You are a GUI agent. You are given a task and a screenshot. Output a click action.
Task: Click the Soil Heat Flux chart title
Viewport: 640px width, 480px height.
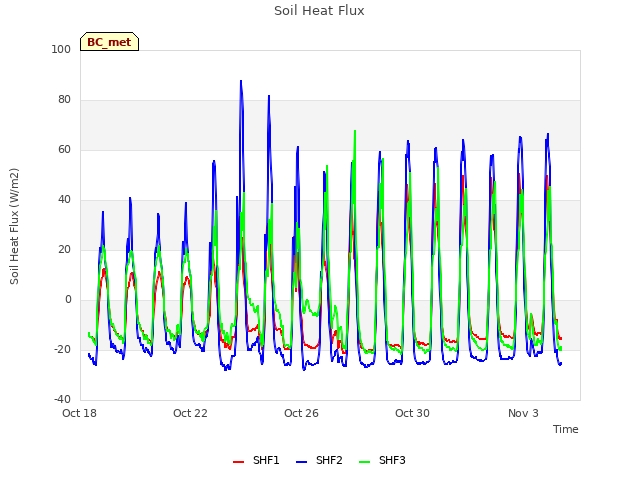pyautogui.click(x=319, y=11)
